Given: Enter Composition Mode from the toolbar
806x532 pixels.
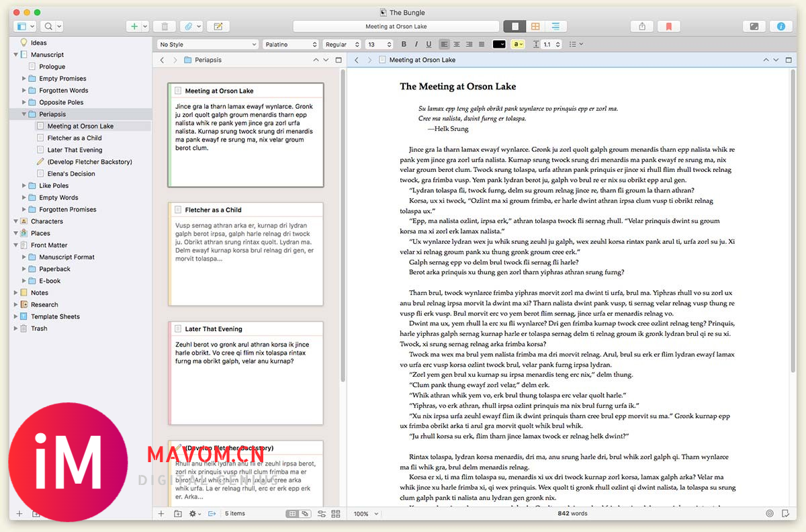Looking at the screenshot, I should pos(754,26).
